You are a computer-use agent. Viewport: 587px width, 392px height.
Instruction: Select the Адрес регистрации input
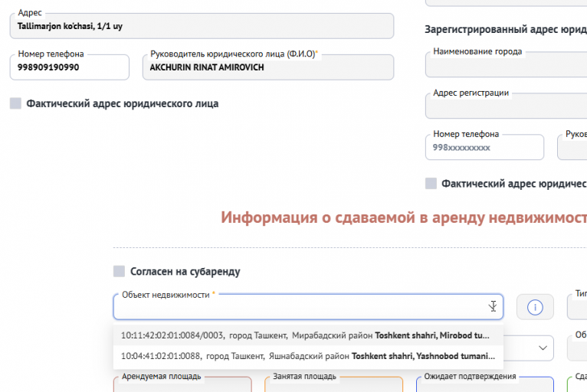506,106
